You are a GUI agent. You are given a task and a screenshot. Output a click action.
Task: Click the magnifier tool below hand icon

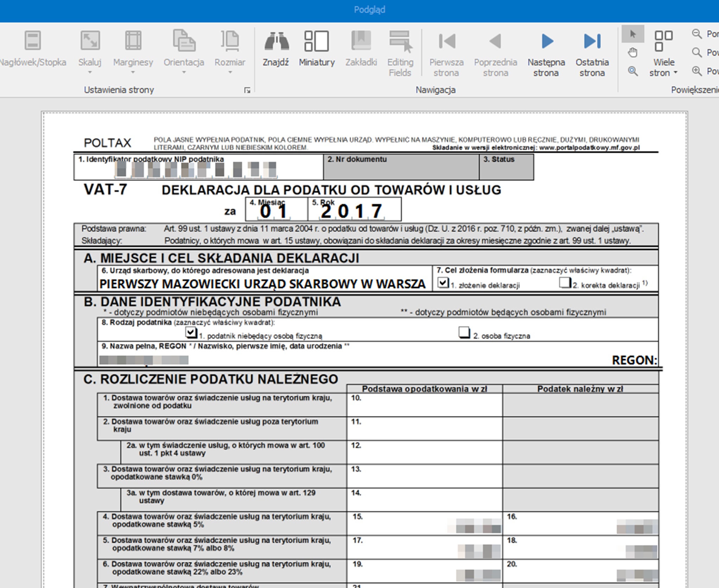632,71
